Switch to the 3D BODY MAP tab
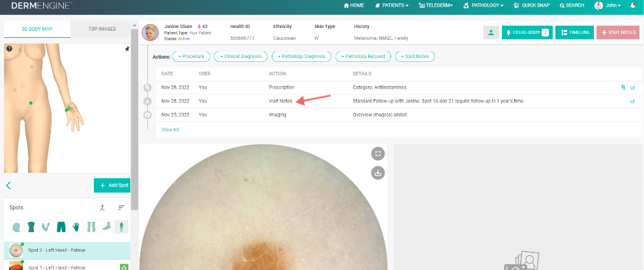644x270 pixels. (37, 29)
